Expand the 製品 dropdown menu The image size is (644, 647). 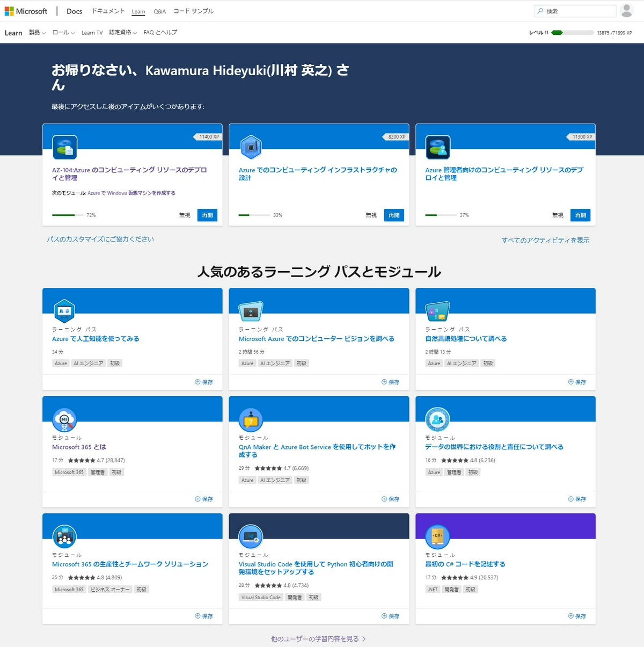coord(37,33)
